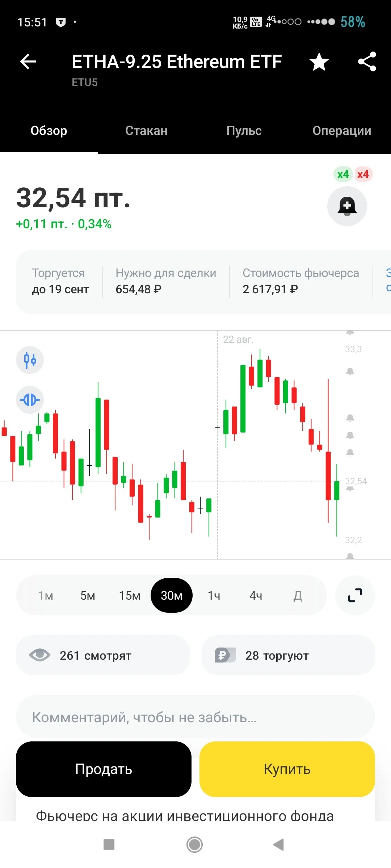Tap the 22 авг. date marker on chart
The image size is (391, 868).
pos(238,339)
